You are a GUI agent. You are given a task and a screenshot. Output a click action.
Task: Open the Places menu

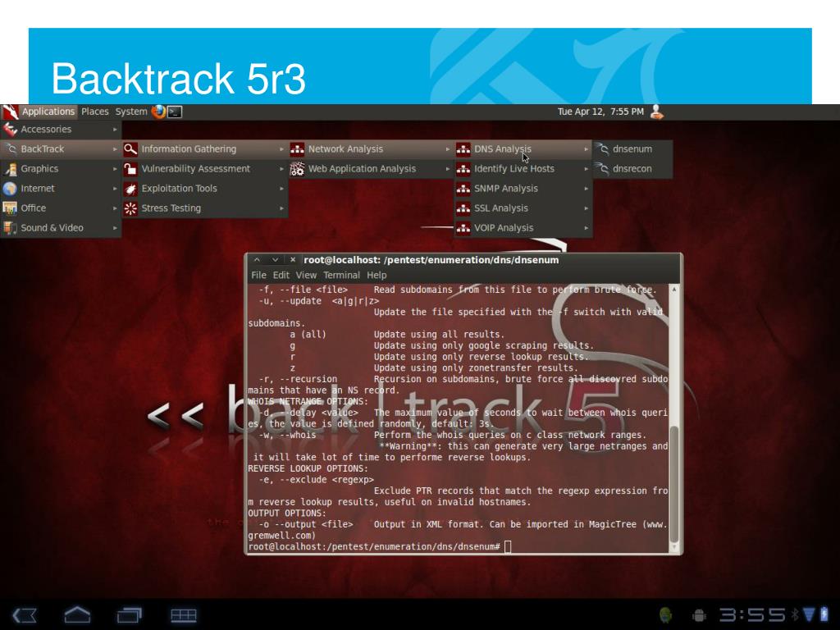coord(95,112)
